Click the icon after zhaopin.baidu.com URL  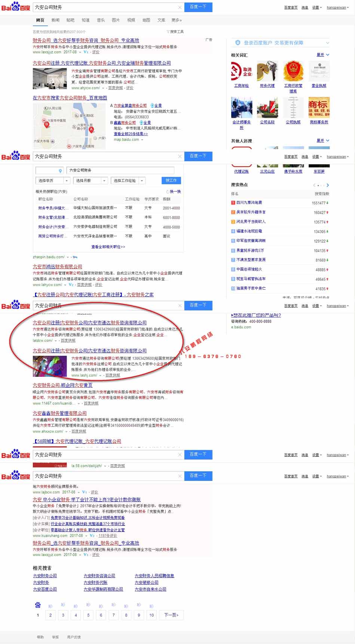tap(75, 257)
